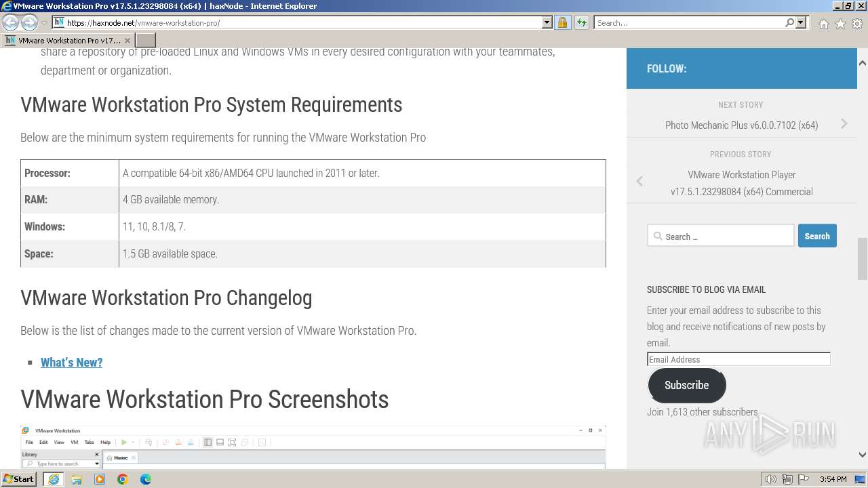Click the page vertical scrollbar thumb
Image resolution: width=868 pixels, height=488 pixels.
tap(863, 258)
